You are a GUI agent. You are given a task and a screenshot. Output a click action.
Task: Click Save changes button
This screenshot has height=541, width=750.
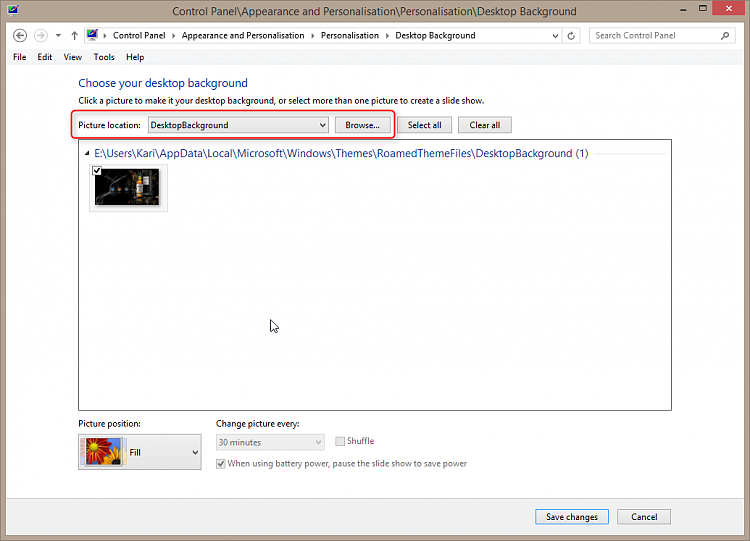pyautogui.click(x=572, y=517)
